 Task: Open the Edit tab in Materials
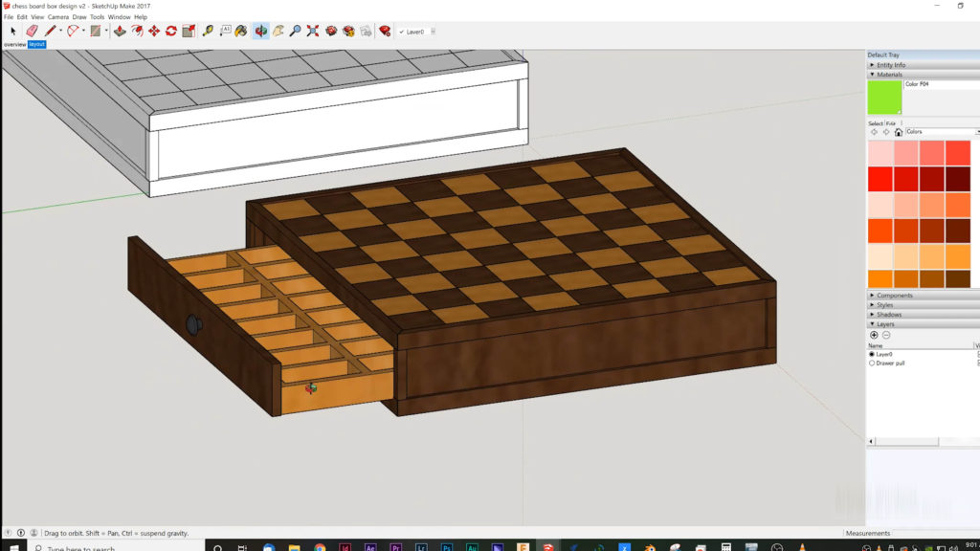tap(891, 123)
